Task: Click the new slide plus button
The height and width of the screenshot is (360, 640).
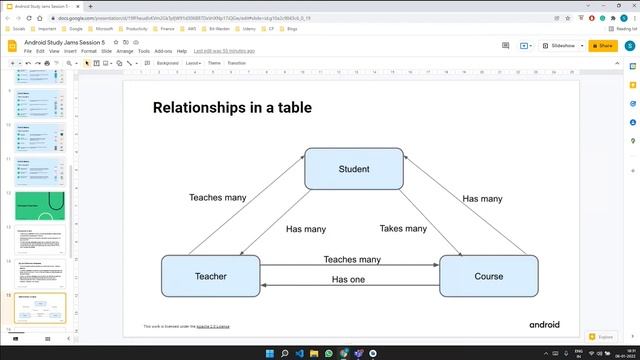Action: pos(13,63)
